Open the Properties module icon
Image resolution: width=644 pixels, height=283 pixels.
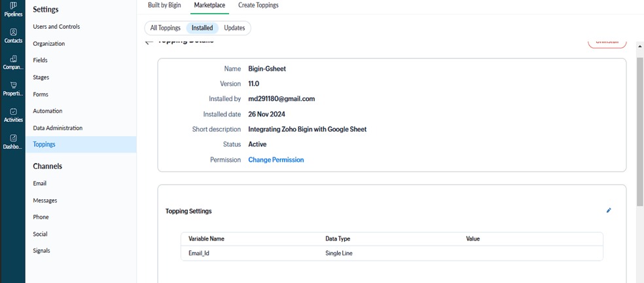(x=13, y=85)
